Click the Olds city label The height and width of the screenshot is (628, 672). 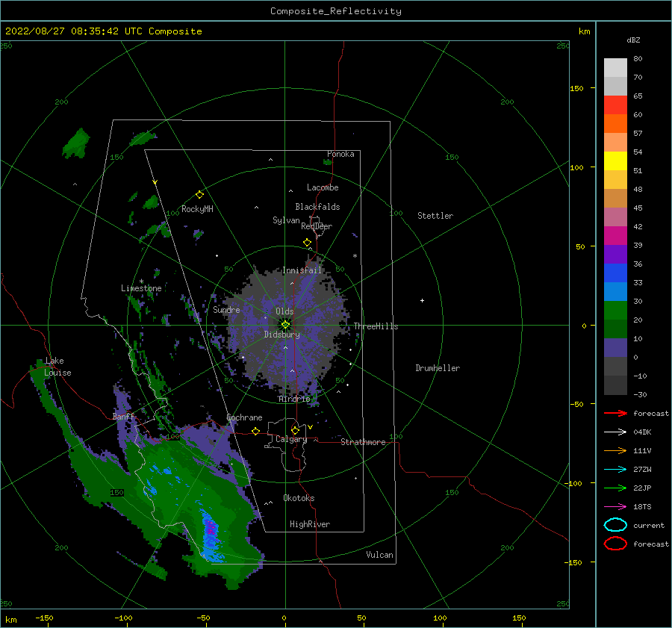[x=284, y=311]
